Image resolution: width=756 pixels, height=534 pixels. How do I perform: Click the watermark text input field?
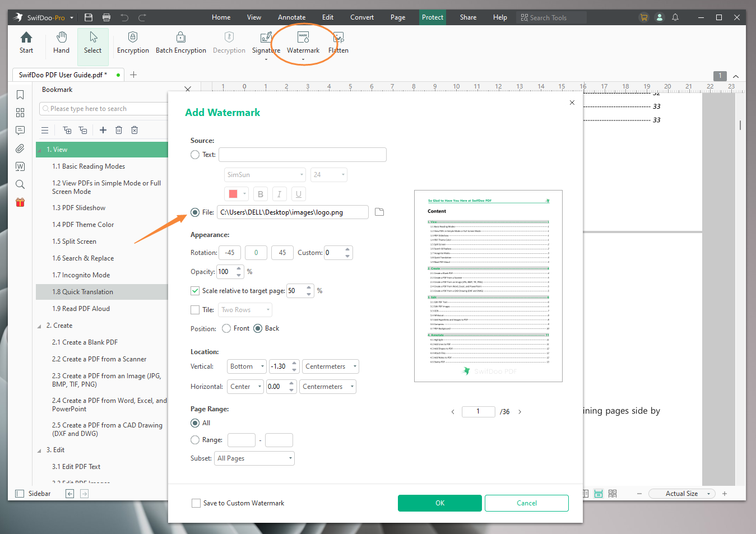(303, 155)
